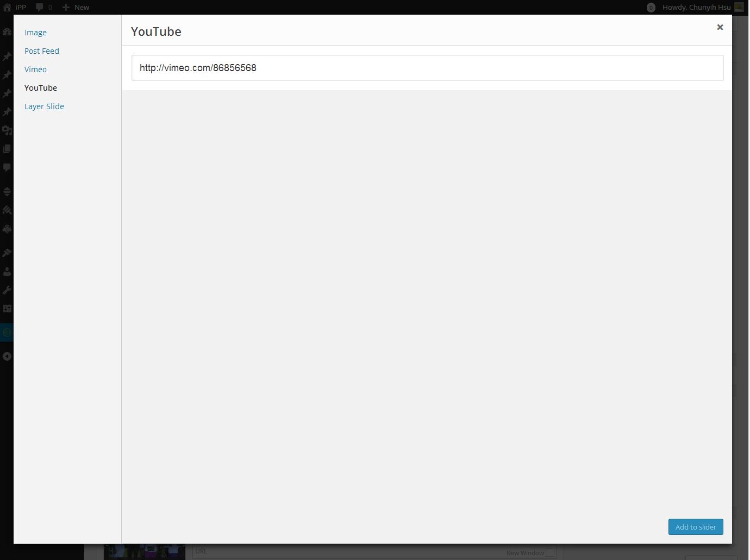Click the home icon beside iPP
The image size is (750, 560).
7,8
